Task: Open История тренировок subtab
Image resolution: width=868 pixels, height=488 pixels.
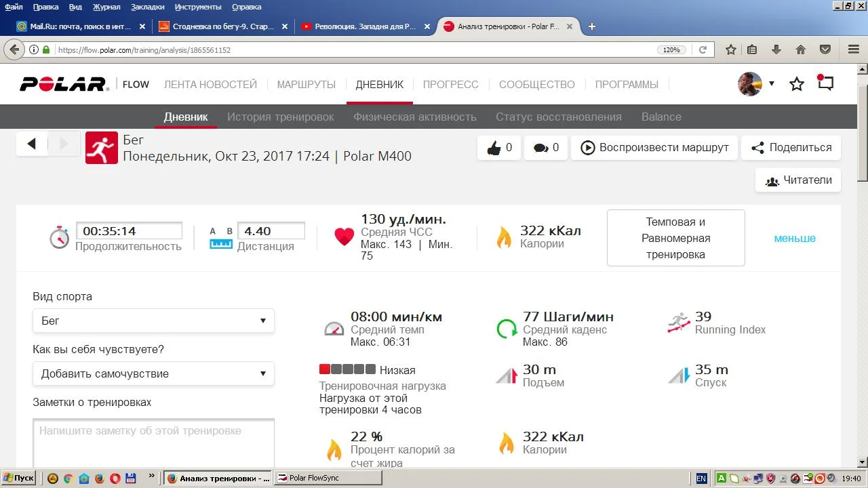Action: click(x=281, y=117)
